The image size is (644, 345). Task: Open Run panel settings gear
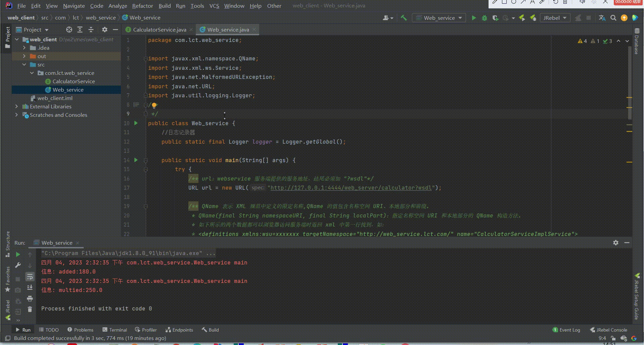click(x=616, y=243)
